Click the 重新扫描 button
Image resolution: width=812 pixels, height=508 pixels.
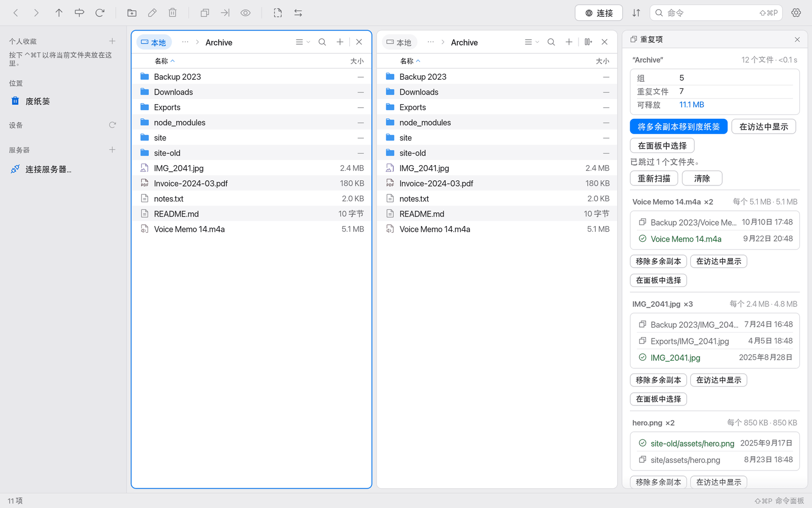pyautogui.click(x=654, y=178)
